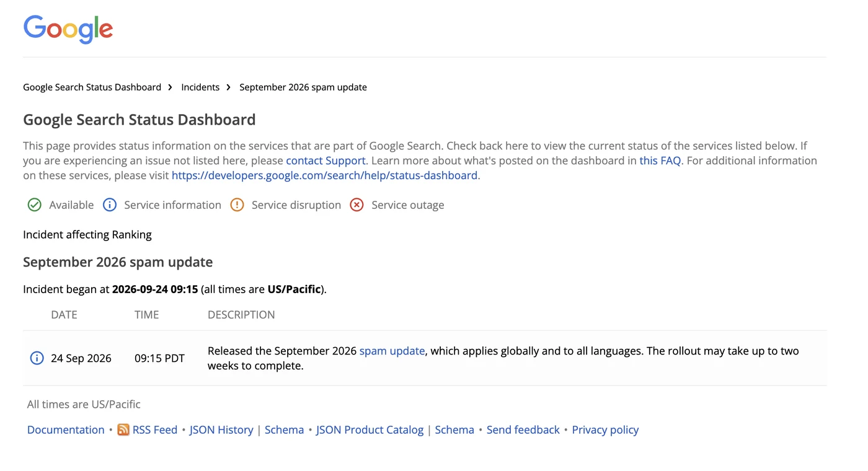Click the Incident affecting Ranking text
Image resolution: width=868 pixels, height=471 pixels.
coord(87,234)
